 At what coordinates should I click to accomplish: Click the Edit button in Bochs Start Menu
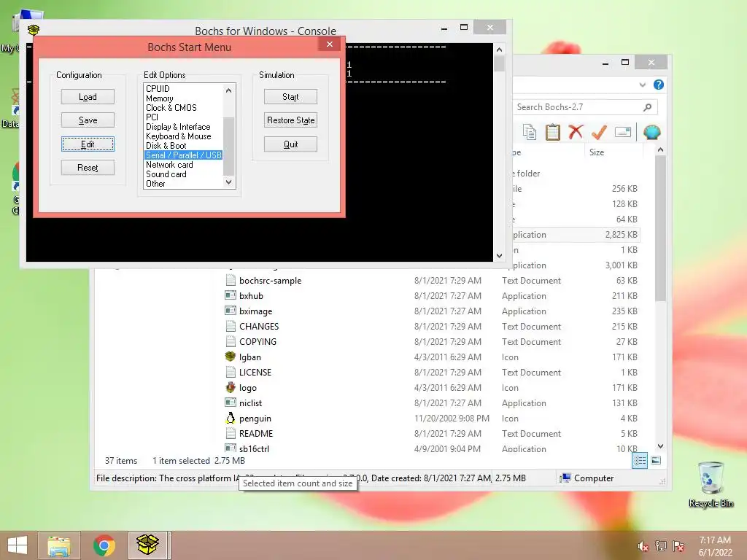tap(88, 144)
